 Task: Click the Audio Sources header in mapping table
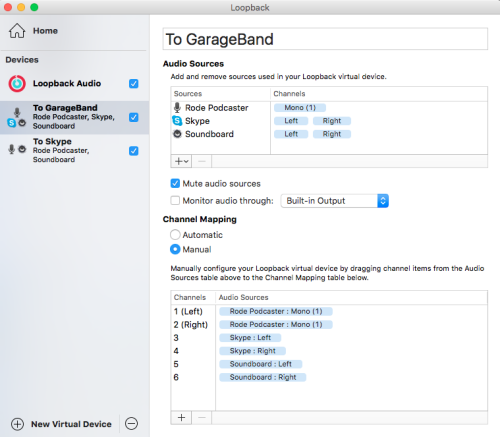243,297
